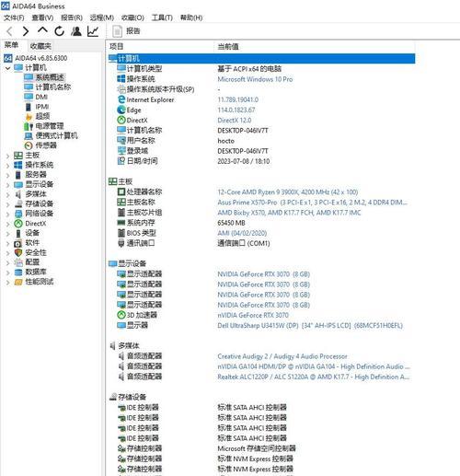Open the Microsoft Windows 10 Pro link
460x476 pixels.
click(x=255, y=79)
